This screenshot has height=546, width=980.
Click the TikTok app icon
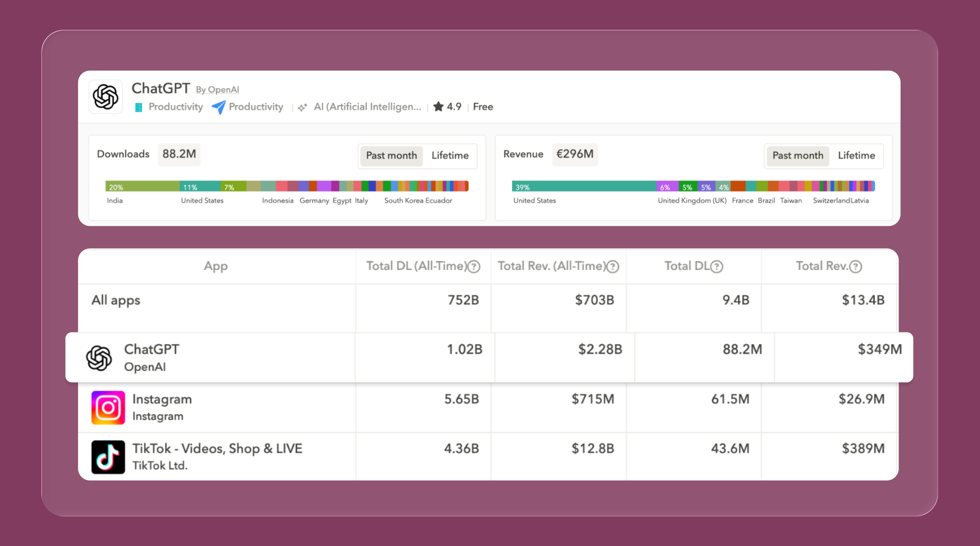108,457
